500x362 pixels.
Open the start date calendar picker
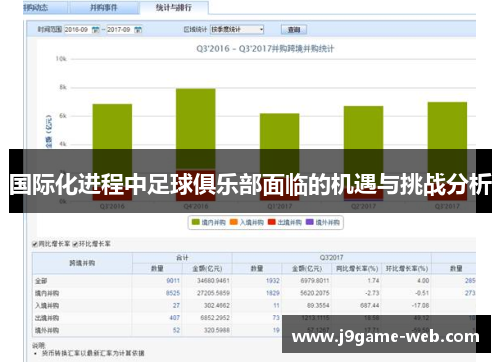point(95,30)
